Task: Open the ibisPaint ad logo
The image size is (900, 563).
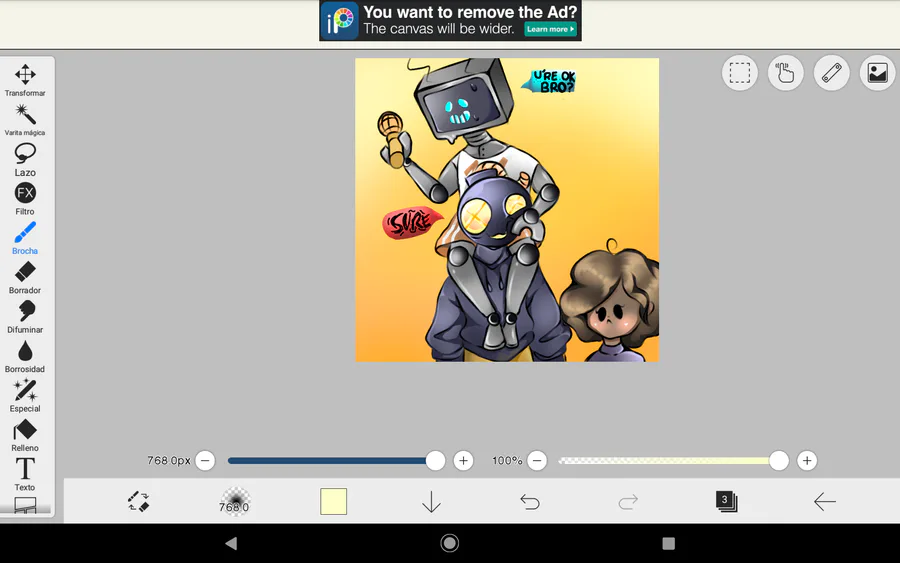Action: tap(339, 21)
